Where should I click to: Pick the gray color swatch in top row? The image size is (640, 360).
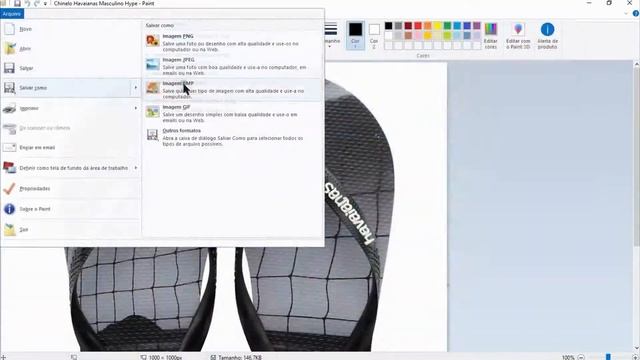[x=398, y=26]
